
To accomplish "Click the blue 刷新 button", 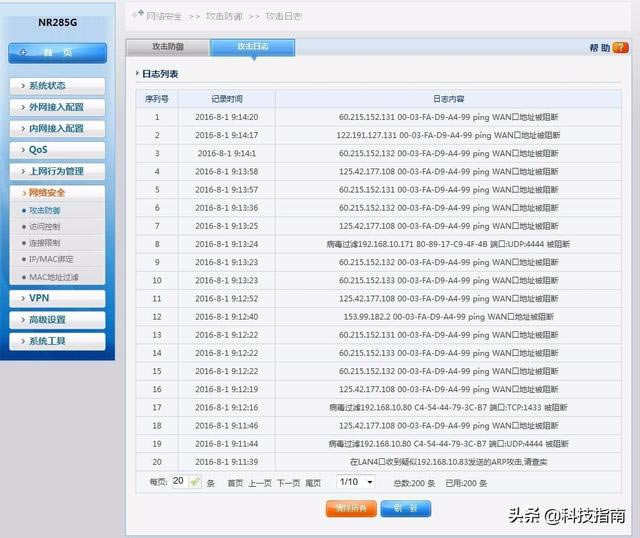I will coord(405,508).
